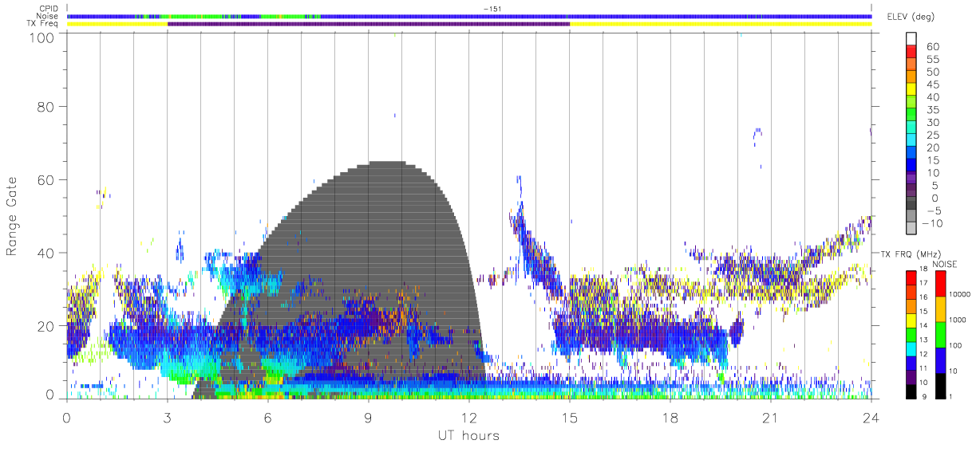The width and height of the screenshot is (980, 452).
Task: Pick the black bottom segment of NOISE bar
Action: (x=942, y=385)
